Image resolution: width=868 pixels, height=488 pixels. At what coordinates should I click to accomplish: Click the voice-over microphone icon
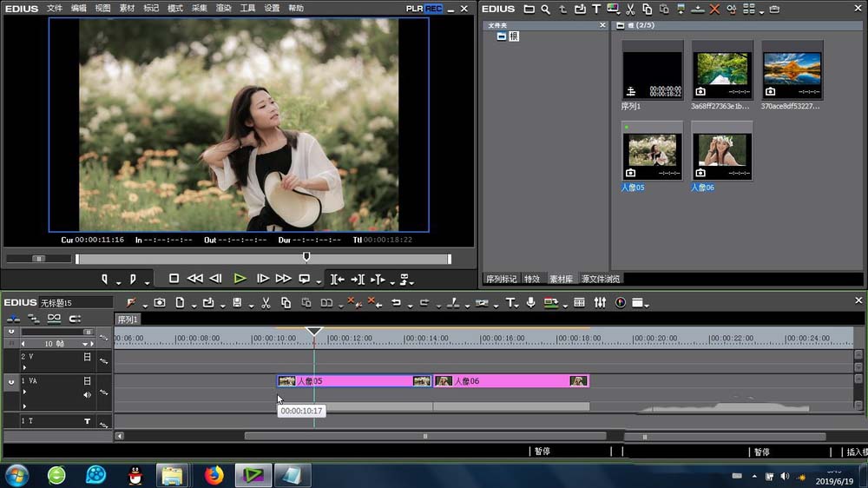point(531,302)
